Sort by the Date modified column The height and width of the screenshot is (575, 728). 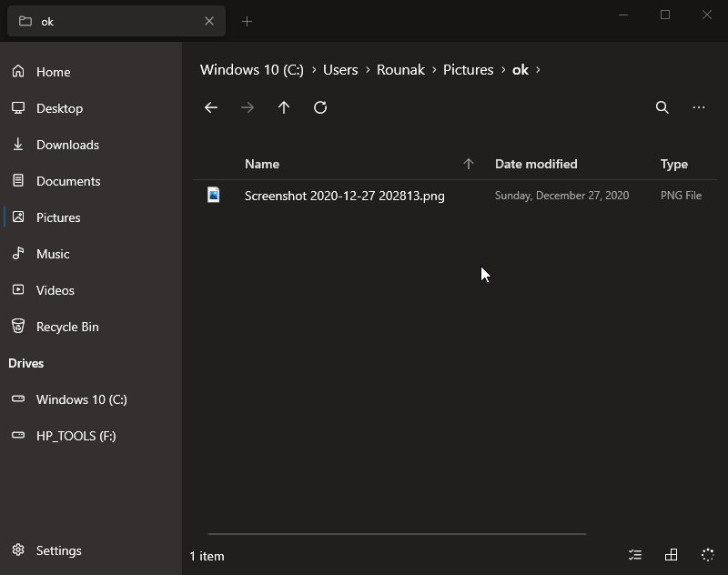536,164
